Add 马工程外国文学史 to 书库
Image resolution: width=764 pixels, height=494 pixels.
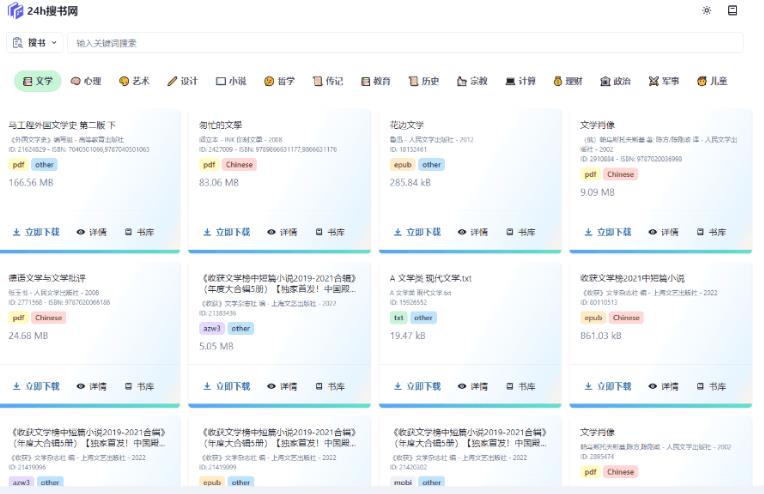click(139, 232)
